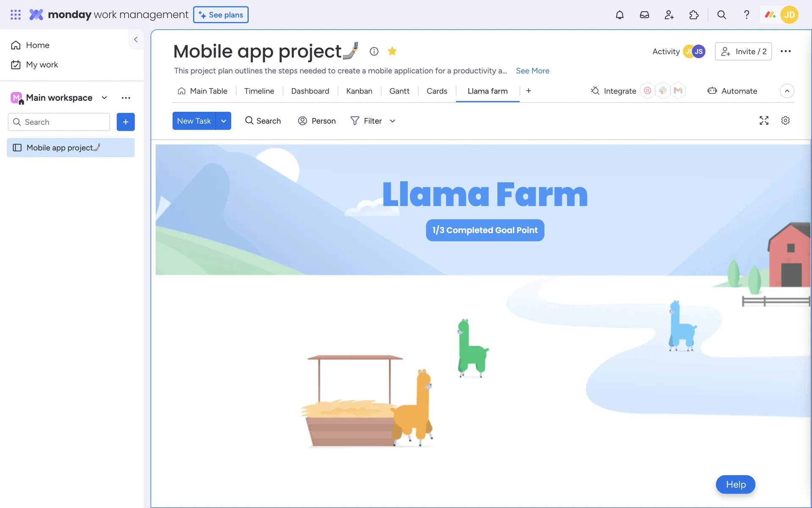Expand the Main workspace dropdown
812x508 pixels.
(104, 98)
